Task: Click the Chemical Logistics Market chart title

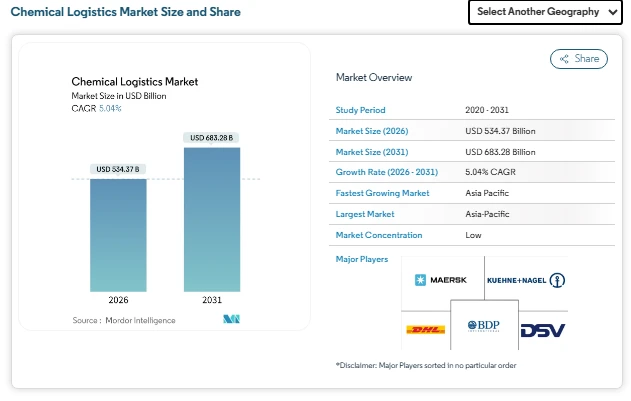Action: [x=134, y=81]
